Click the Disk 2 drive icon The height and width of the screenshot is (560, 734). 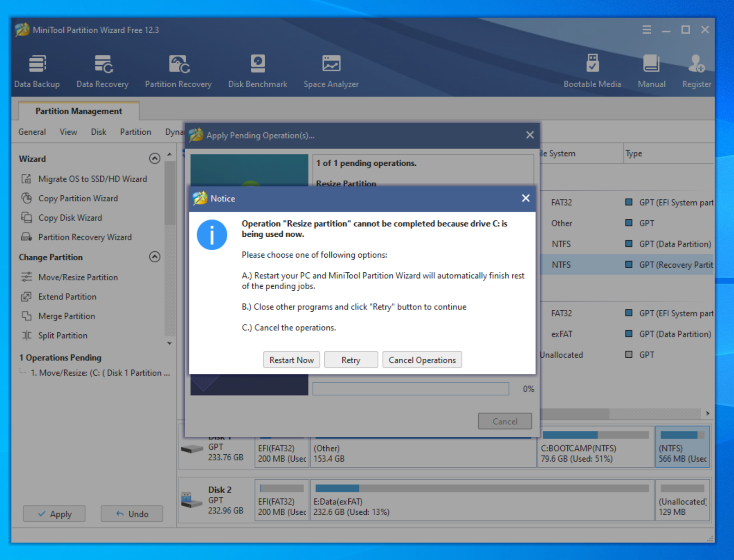pos(192,500)
